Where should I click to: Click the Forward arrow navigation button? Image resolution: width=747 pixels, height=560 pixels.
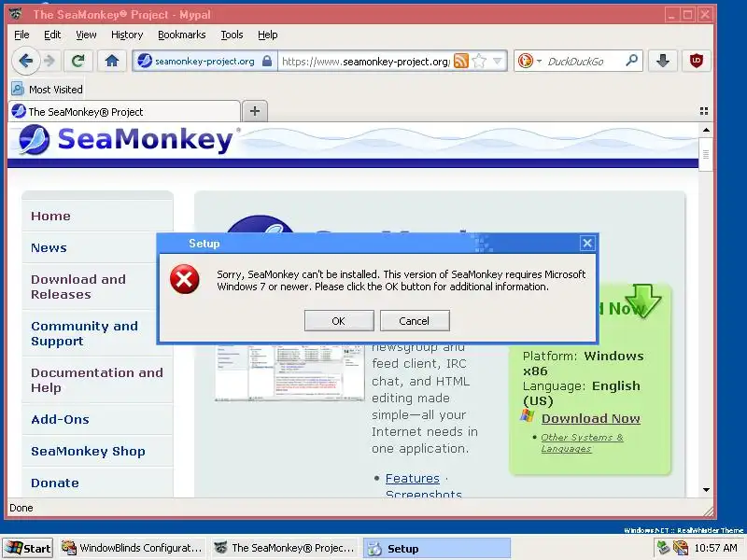49,61
